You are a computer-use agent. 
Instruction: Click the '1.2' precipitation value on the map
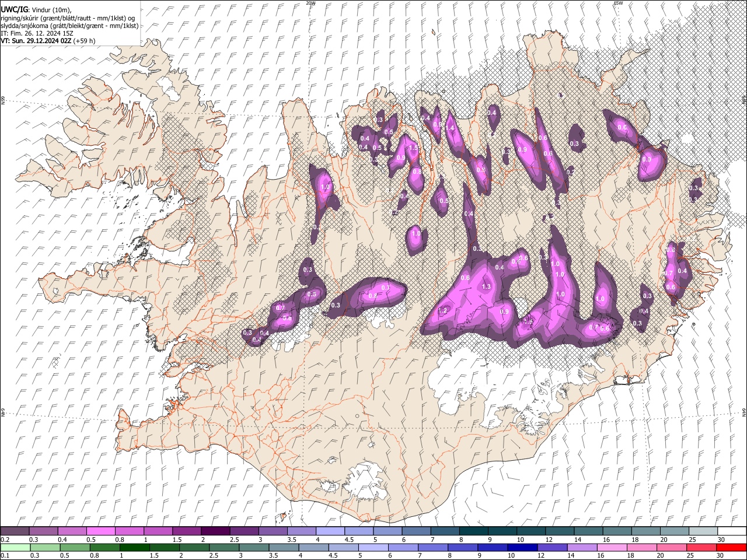point(442,311)
